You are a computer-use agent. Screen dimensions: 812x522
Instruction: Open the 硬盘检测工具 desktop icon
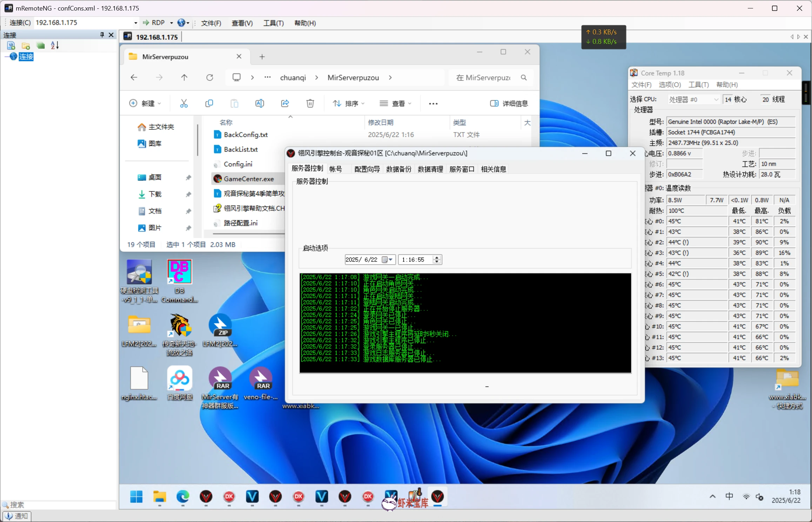(139, 281)
